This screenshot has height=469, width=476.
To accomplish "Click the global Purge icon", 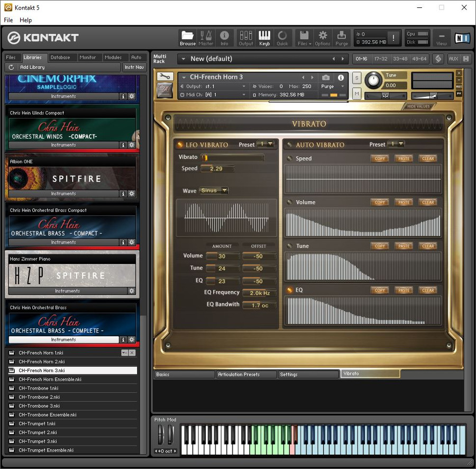I will 342,38.
